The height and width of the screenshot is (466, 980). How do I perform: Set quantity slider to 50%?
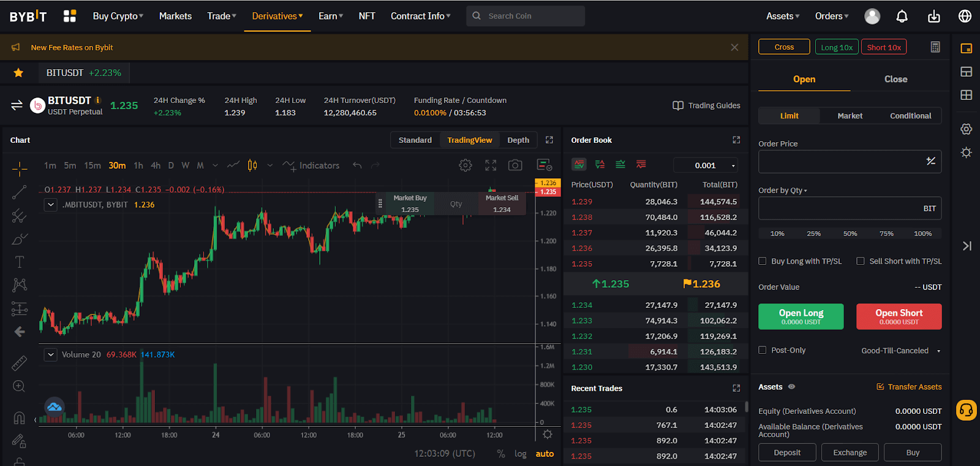[x=850, y=234]
